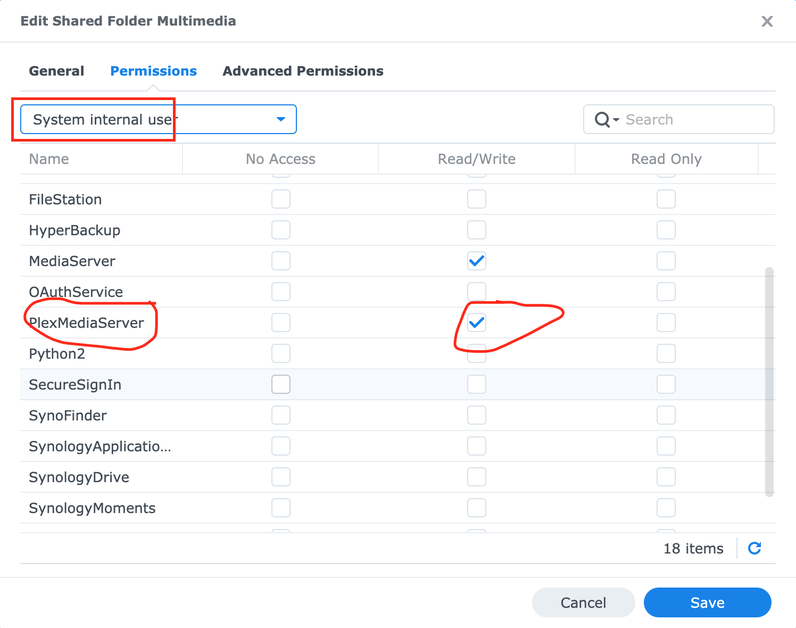Click the vertical scrollbar of user list
The image size is (796, 628).
tap(769, 380)
